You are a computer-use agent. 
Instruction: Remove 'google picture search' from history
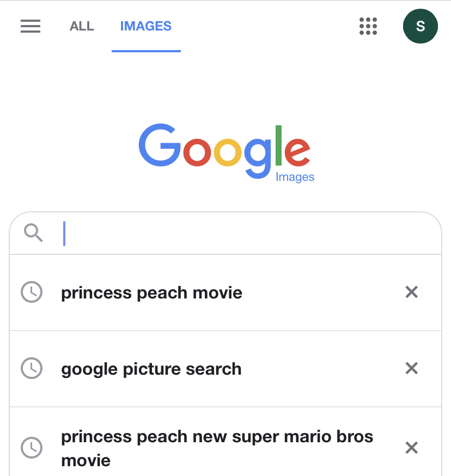click(x=412, y=369)
